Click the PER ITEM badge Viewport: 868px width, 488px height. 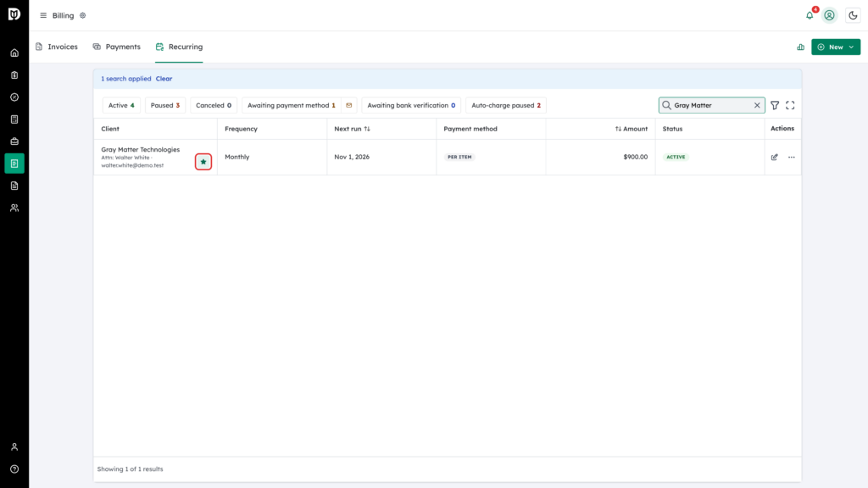pyautogui.click(x=459, y=157)
